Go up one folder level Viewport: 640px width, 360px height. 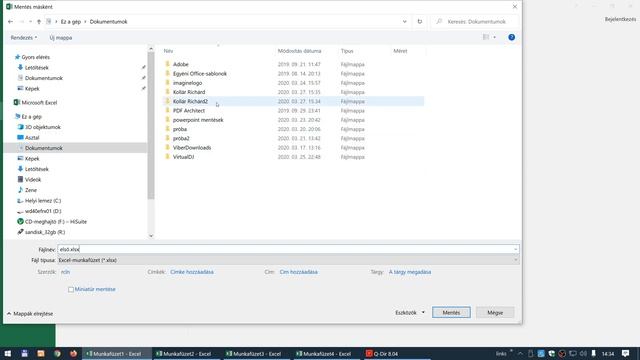[39, 22]
